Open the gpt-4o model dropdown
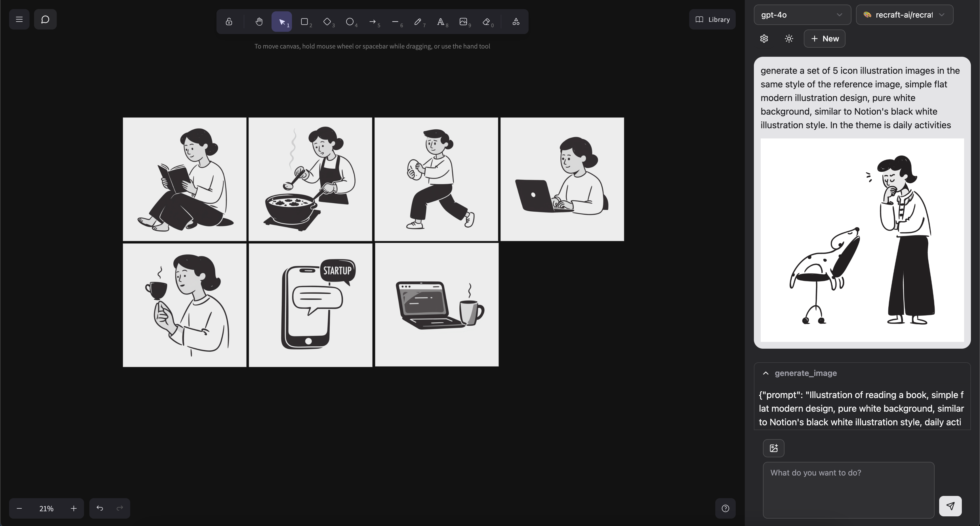This screenshot has width=980, height=526. 802,15
